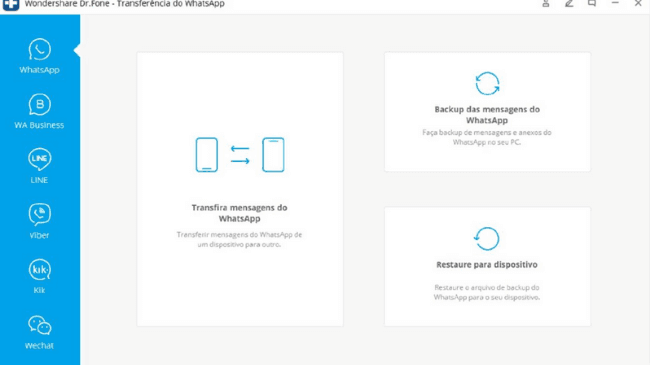Click the Dr.Fone logo icon
This screenshot has width=650, height=365.
(x=11, y=5)
